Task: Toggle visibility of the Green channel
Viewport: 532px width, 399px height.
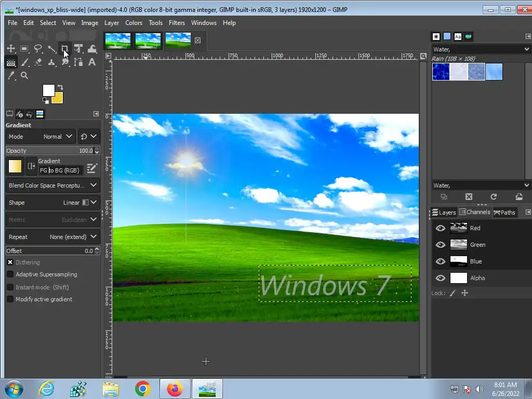Action: [441, 245]
